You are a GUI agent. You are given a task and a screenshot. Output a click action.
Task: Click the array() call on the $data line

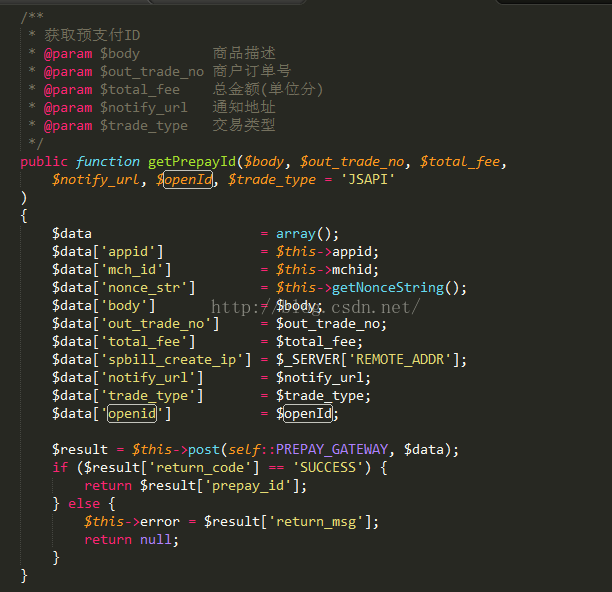click(307, 233)
